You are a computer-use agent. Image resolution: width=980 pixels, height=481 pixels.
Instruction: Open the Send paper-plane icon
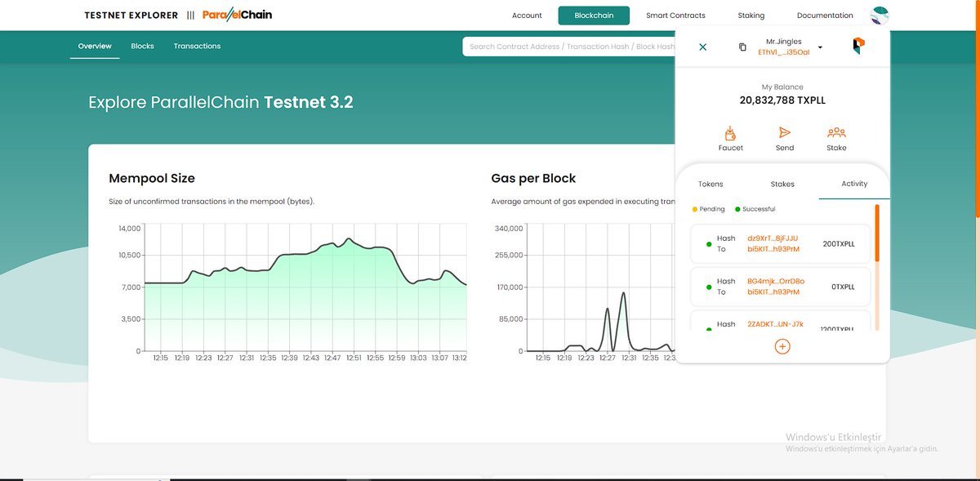click(x=785, y=133)
